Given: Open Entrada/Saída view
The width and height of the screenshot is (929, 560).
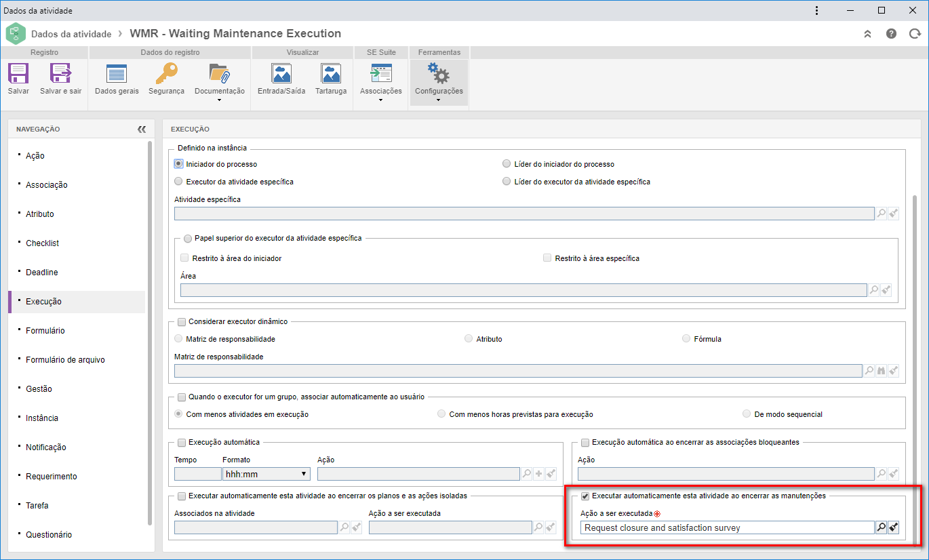Looking at the screenshot, I should (x=281, y=73).
